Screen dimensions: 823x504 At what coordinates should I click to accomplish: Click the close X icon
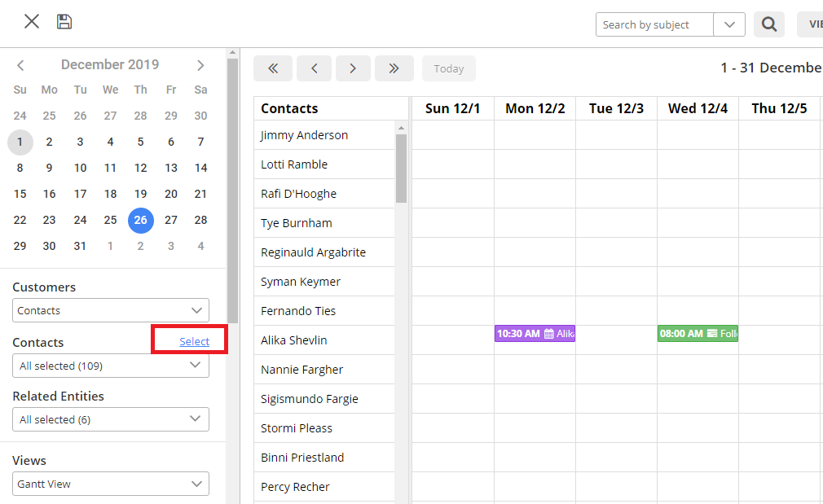32,22
